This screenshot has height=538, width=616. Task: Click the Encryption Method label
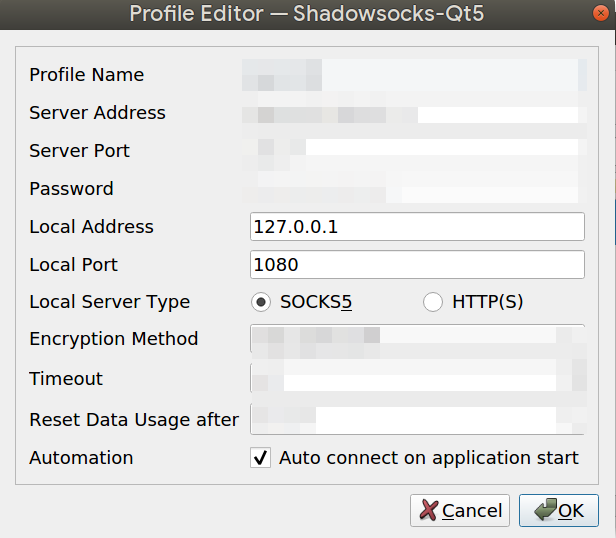(114, 339)
